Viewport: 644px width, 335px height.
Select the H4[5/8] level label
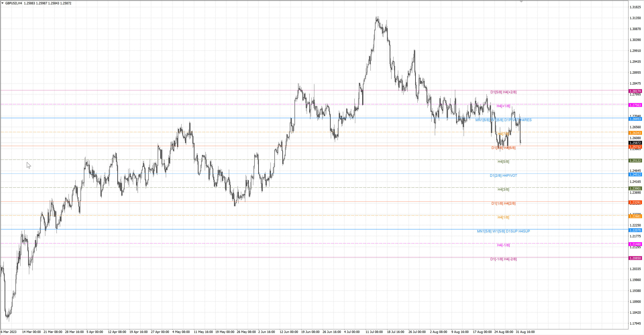click(x=503, y=162)
